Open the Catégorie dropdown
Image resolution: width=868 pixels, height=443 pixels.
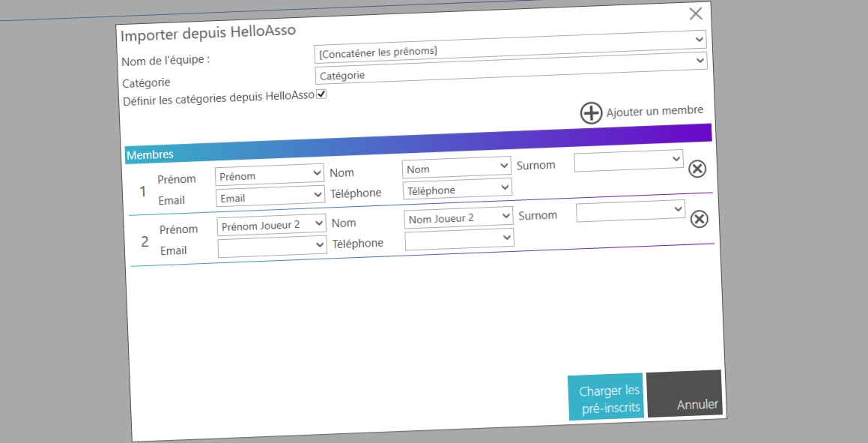coord(511,75)
